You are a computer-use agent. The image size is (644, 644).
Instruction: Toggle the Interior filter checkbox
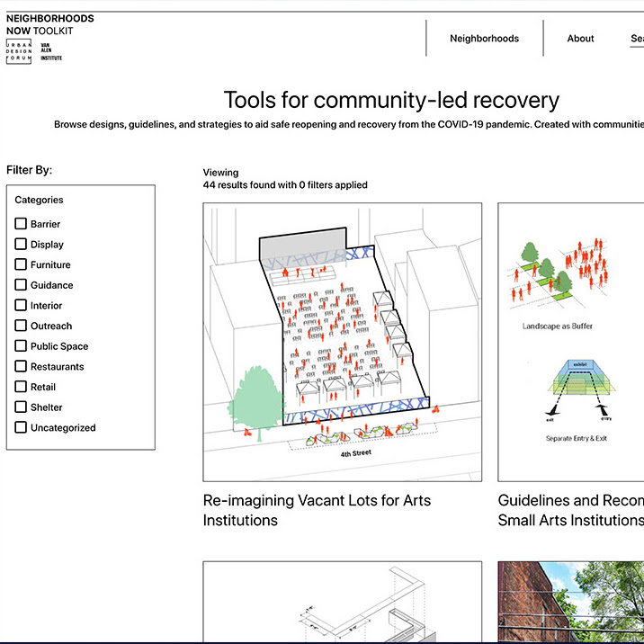point(21,306)
